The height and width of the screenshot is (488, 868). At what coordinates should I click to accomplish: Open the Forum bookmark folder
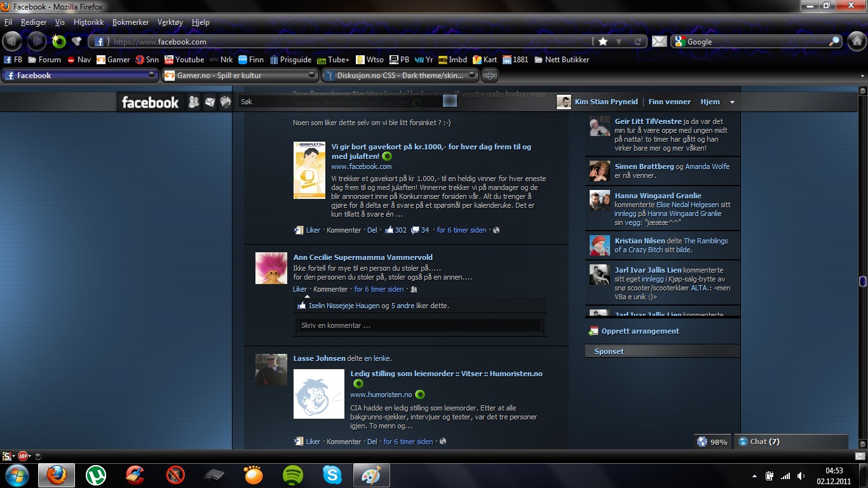pyautogui.click(x=44, y=60)
